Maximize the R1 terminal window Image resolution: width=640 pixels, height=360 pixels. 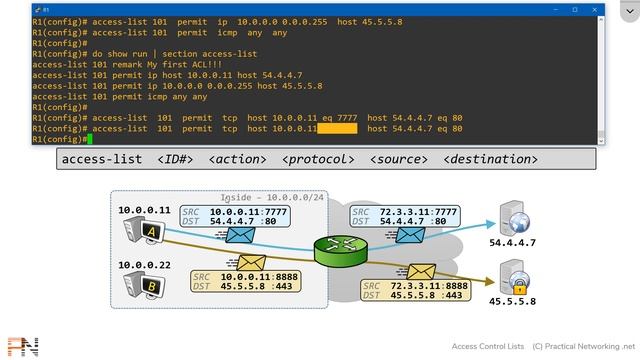pyautogui.click(x=575, y=9)
